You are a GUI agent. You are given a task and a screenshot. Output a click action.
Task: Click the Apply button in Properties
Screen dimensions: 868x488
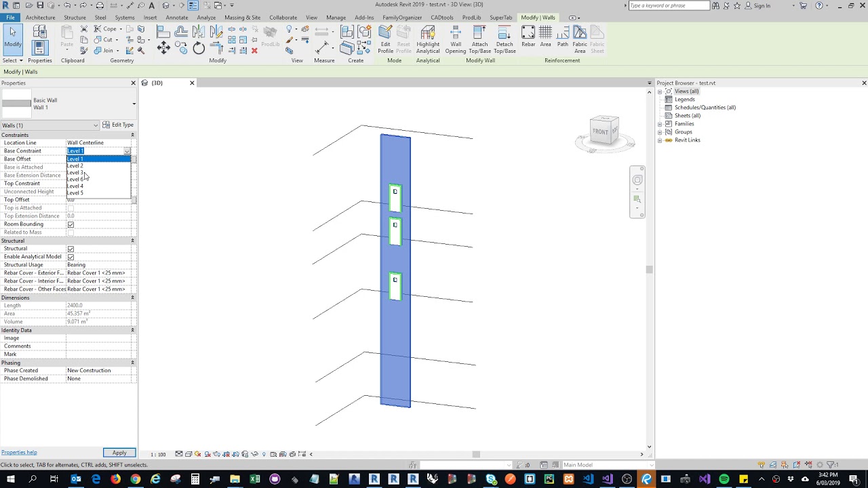pyautogui.click(x=119, y=453)
